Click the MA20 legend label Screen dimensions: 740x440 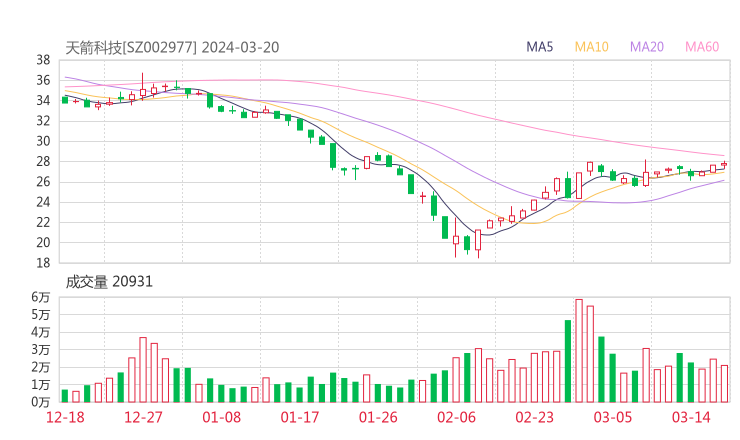tap(647, 47)
